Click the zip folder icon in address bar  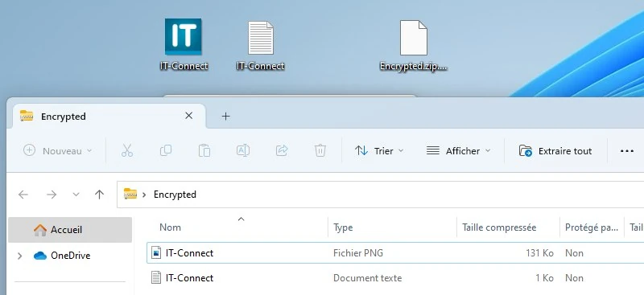click(x=130, y=194)
